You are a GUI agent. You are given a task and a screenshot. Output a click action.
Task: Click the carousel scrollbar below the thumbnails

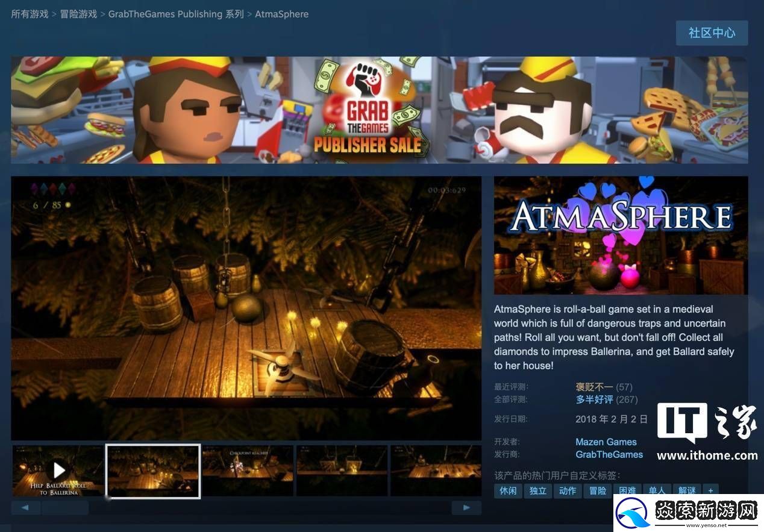(x=65, y=508)
